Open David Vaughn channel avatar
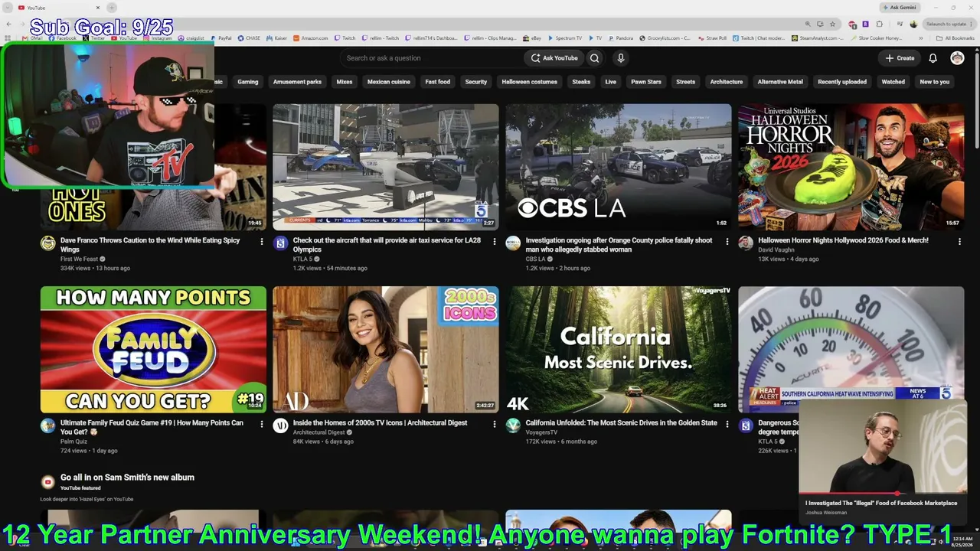980x551 pixels. 746,243
